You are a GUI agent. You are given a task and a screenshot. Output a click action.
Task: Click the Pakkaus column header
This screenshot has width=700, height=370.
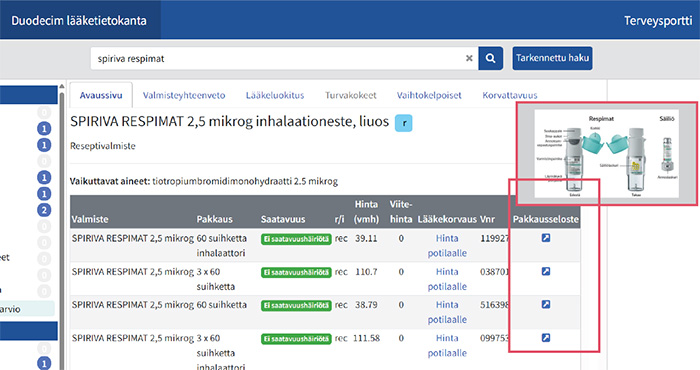pyautogui.click(x=214, y=219)
